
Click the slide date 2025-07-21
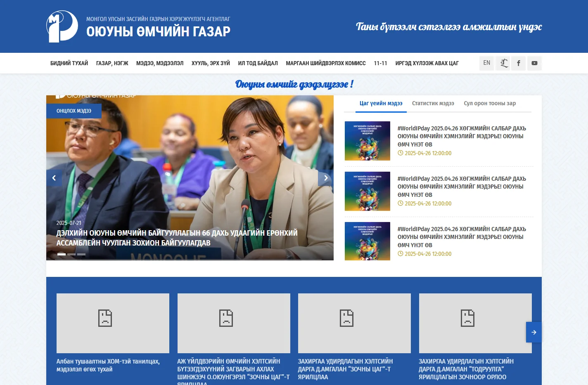click(x=69, y=223)
